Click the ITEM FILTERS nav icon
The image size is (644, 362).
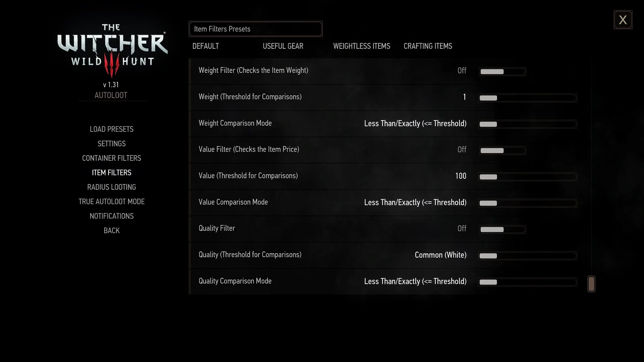pos(111,172)
